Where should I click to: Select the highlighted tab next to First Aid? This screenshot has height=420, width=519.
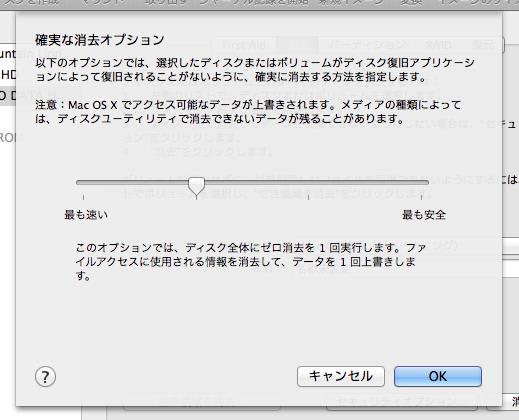point(297,45)
